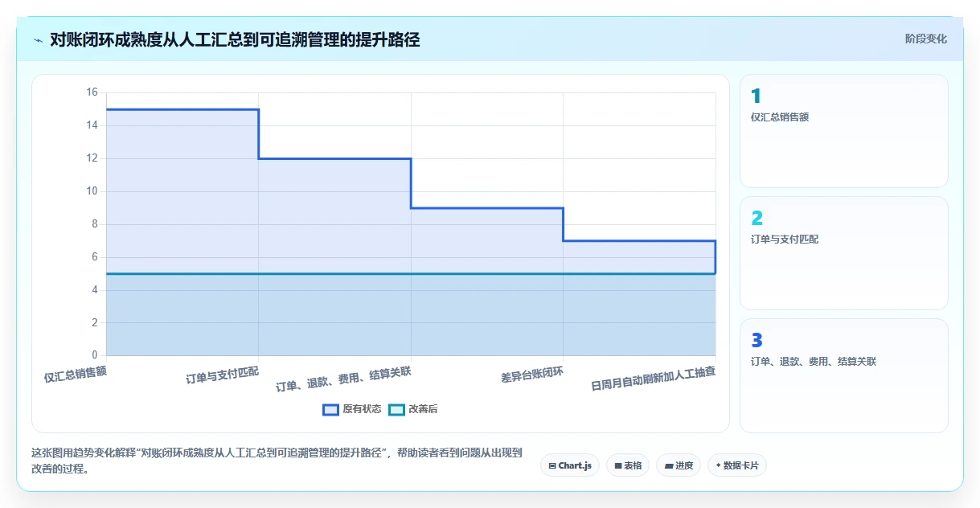This screenshot has height=508, width=980.
Task: Open card 1 仅汇总销售额
Action: tap(844, 131)
